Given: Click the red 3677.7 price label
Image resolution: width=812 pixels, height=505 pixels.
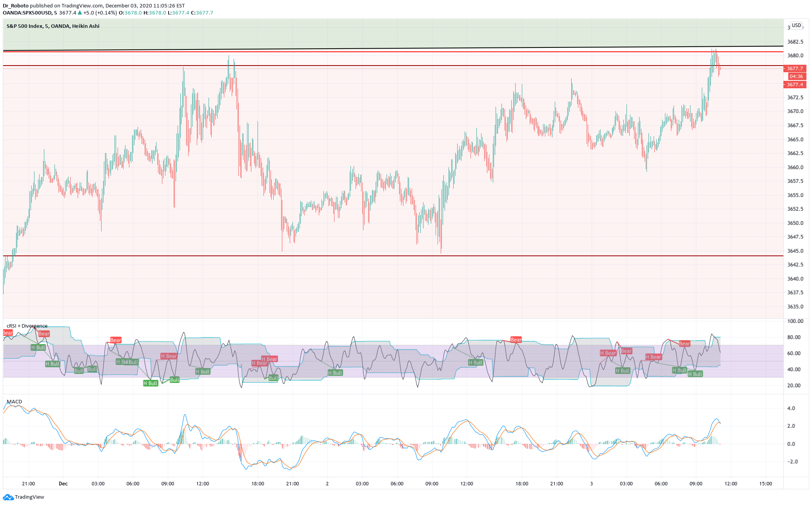Looking at the screenshot, I should point(795,68).
